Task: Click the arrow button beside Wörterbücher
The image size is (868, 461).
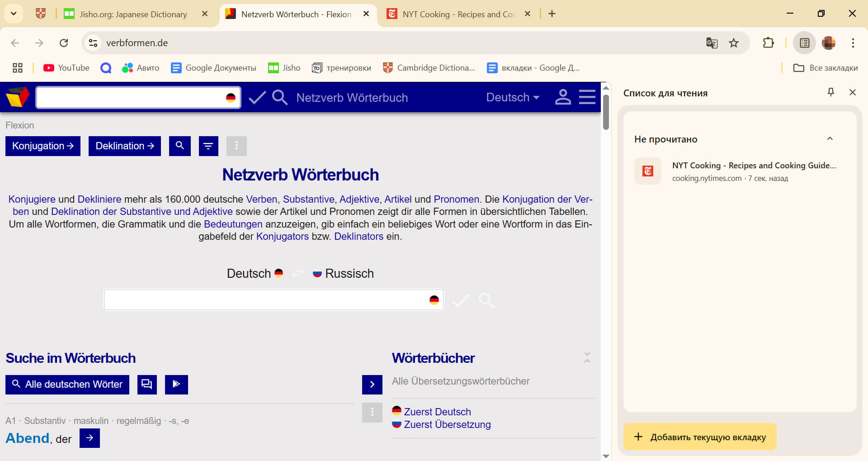Action: (x=372, y=385)
